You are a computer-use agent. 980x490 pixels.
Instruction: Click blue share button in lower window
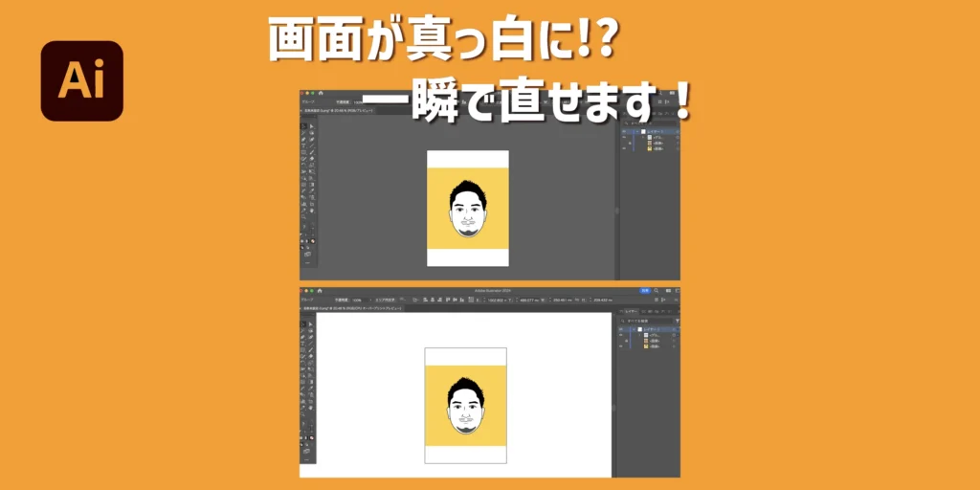645,291
